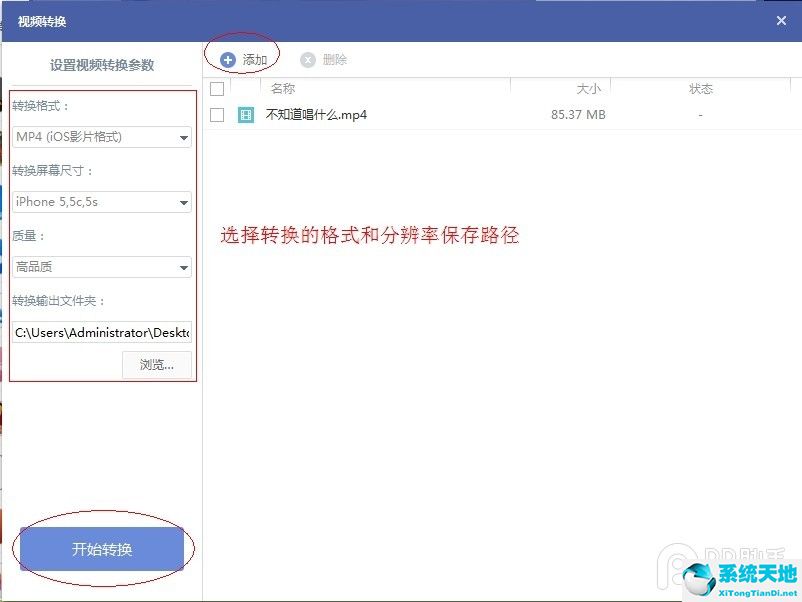Screen dimensions: 802x602
Task: Click the 删除 delete icon
Action: [x=309, y=58]
